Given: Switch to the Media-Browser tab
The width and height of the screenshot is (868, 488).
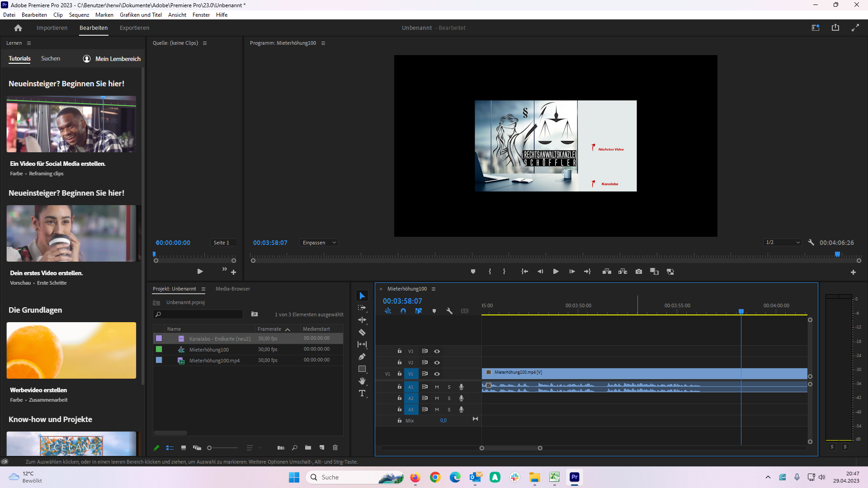Looking at the screenshot, I should pos(232,289).
